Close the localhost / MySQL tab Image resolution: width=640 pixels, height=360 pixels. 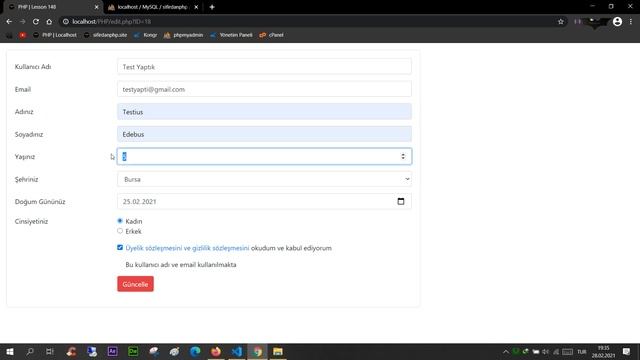pos(196,7)
